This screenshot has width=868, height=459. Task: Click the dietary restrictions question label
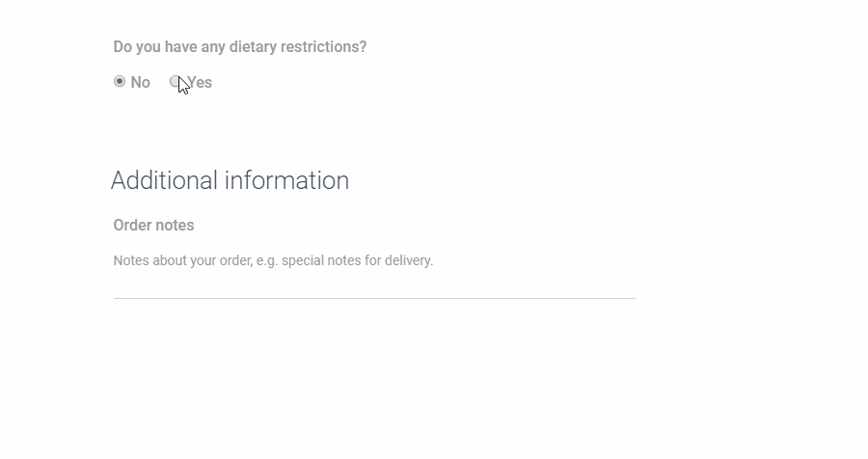click(x=239, y=47)
